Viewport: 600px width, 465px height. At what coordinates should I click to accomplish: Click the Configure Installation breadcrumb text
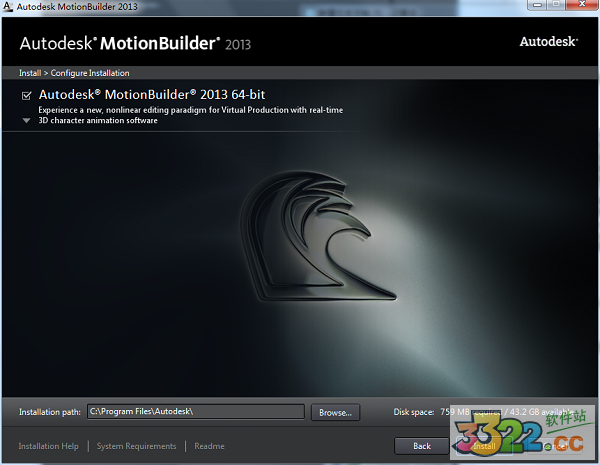[x=90, y=73]
